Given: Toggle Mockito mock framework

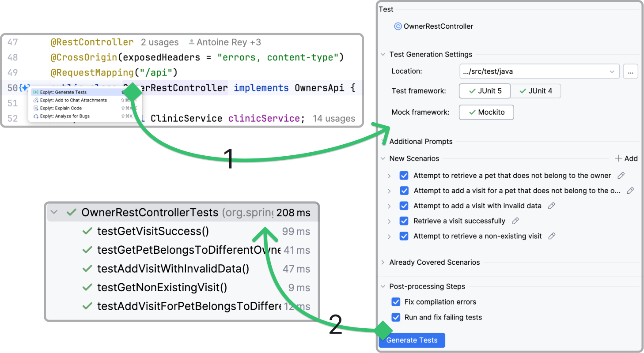Looking at the screenshot, I should [x=486, y=112].
